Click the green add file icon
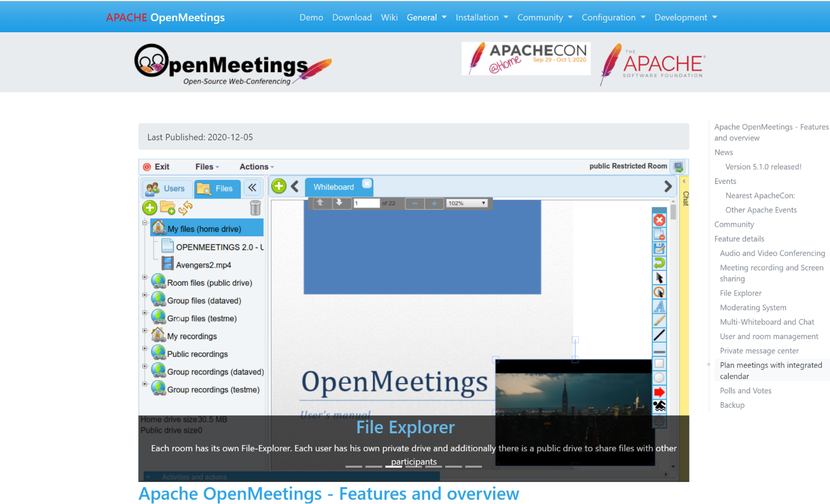Image resolution: width=830 pixels, height=504 pixels. [150, 207]
